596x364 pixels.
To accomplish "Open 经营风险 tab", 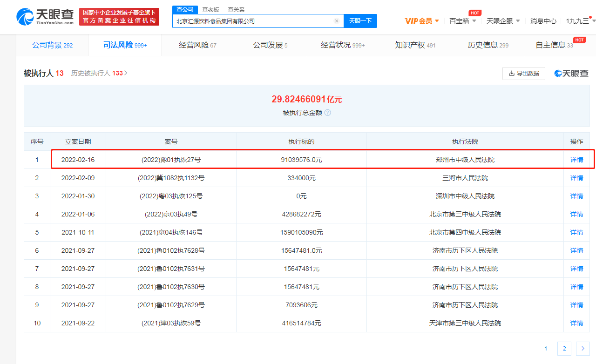I will 197,45.
